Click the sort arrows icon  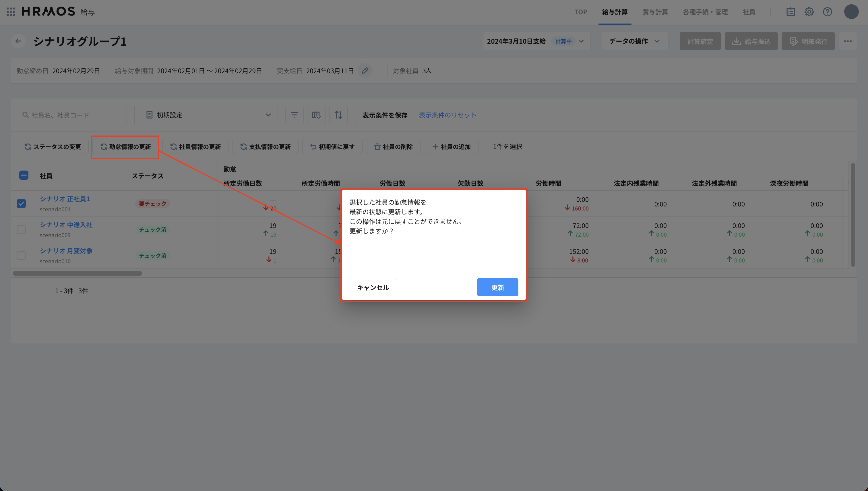coord(338,115)
